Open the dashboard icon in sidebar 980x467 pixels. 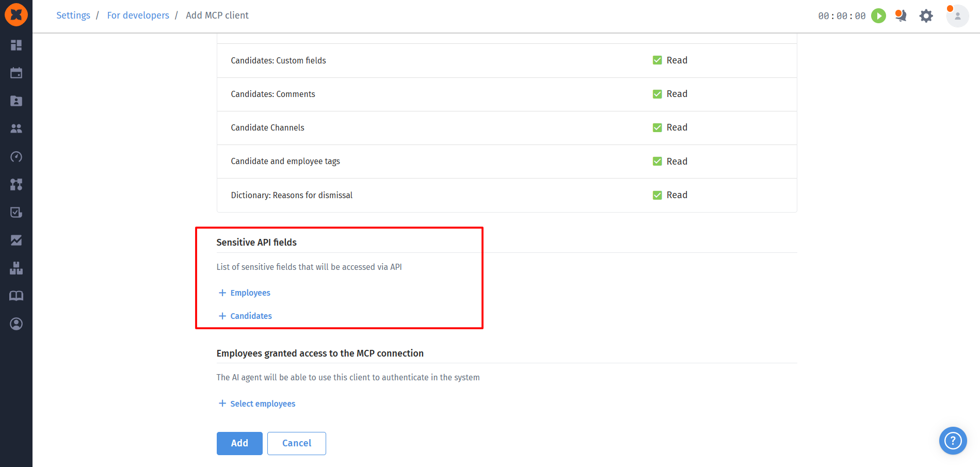tap(16, 45)
